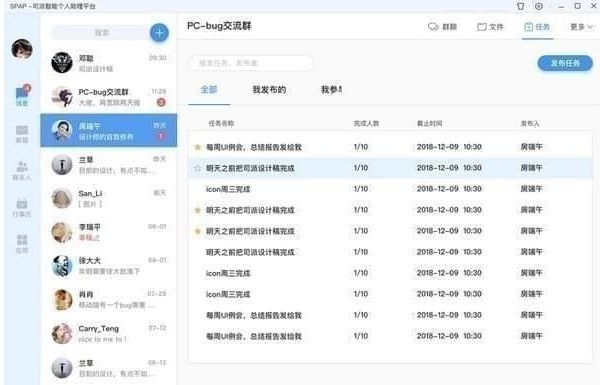This screenshot has height=385, width=600.
Task: Open the Messages icon in sidebar
Action: pos(22,96)
